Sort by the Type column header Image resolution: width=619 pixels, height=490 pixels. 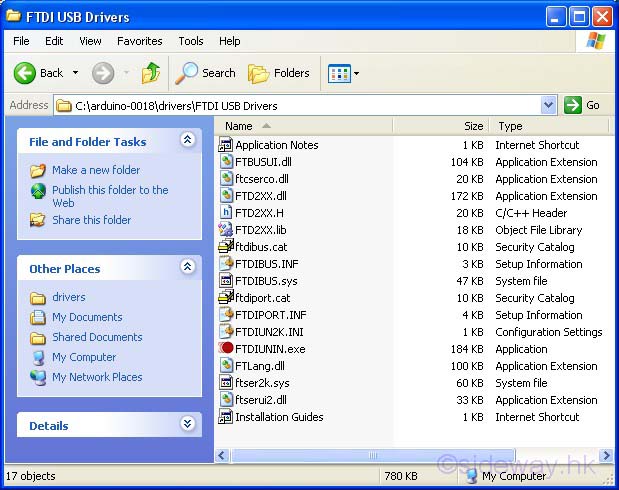[549, 126]
